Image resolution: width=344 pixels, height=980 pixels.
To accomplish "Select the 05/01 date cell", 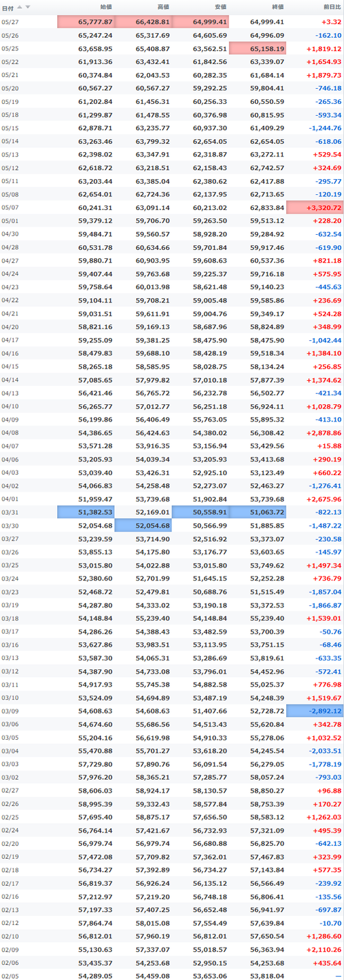I will click(10, 221).
